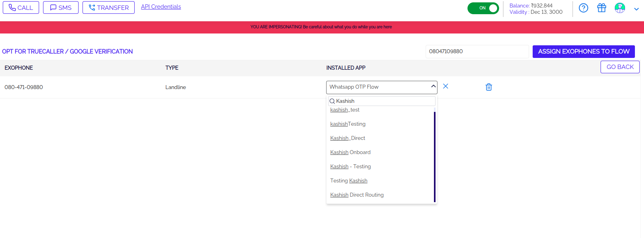Image resolution: width=644 pixels, height=238 pixels.
Task: Focus the exophone search field 08047109880
Action: [477, 52]
